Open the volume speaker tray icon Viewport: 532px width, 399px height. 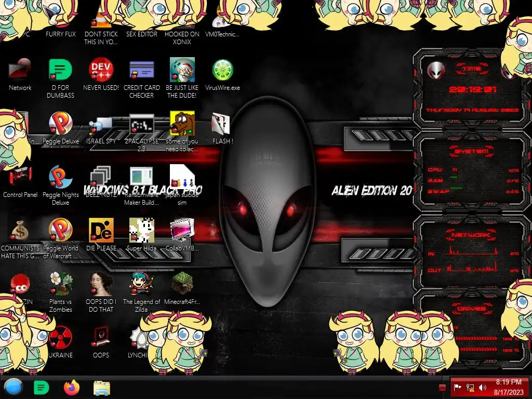click(x=482, y=387)
